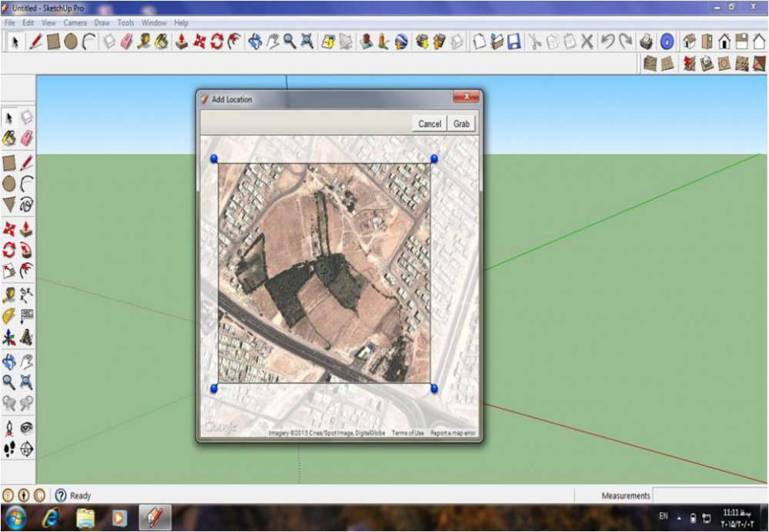The width and height of the screenshot is (769, 532).
Task: Open the Draw menu
Action: click(x=102, y=23)
